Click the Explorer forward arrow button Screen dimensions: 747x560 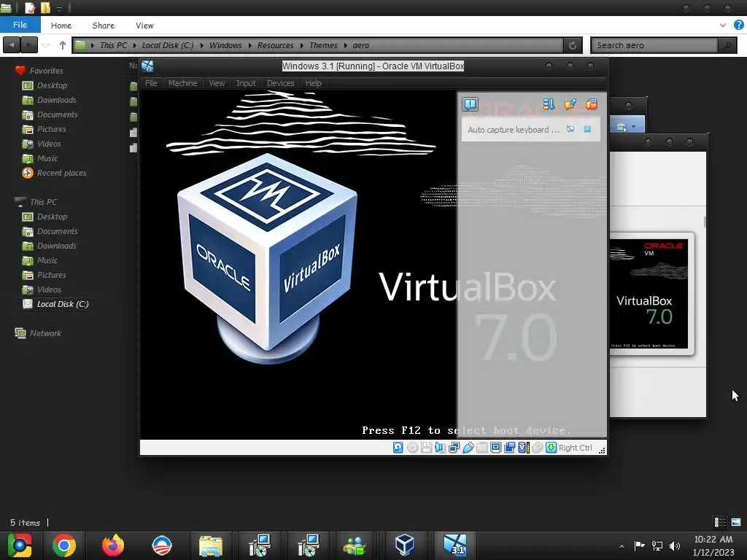[29, 45]
